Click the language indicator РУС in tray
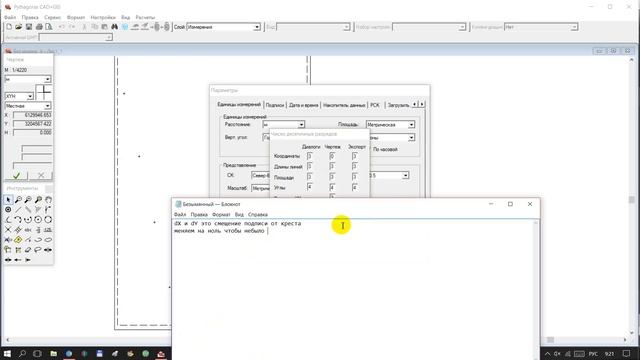Image resolution: width=640 pixels, height=360 pixels. tap(593, 353)
